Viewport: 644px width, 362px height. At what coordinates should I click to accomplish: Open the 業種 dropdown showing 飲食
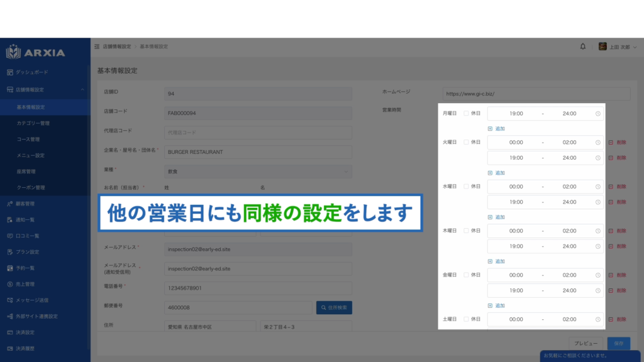click(x=258, y=172)
